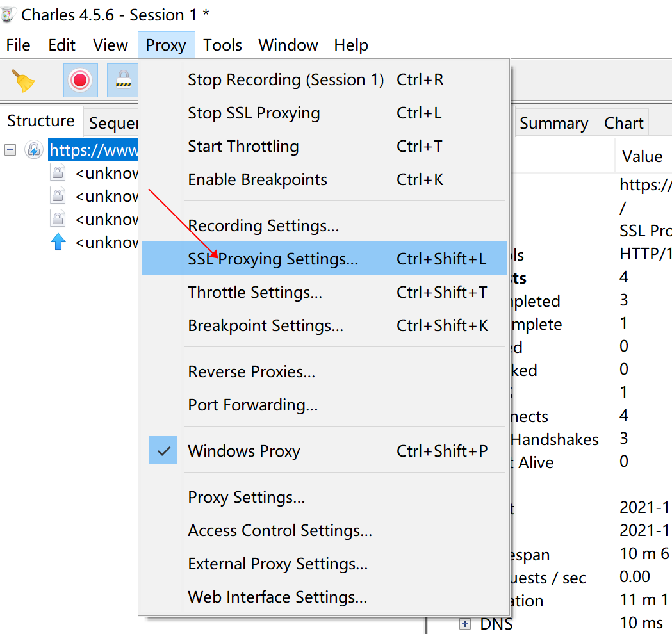Screen dimensions: 672x634
Task: Click the red Record toolbar button
Action: click(80, 81)
